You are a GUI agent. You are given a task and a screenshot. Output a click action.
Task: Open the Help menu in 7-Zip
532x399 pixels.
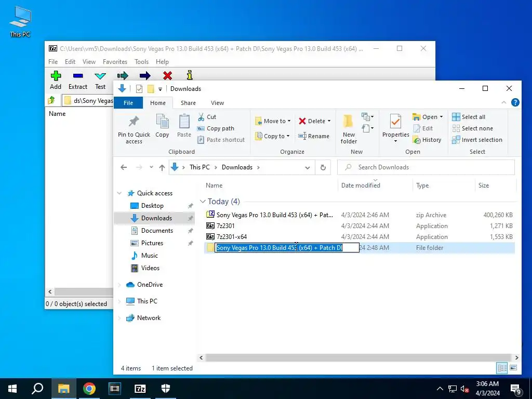(x=162, y=62)
